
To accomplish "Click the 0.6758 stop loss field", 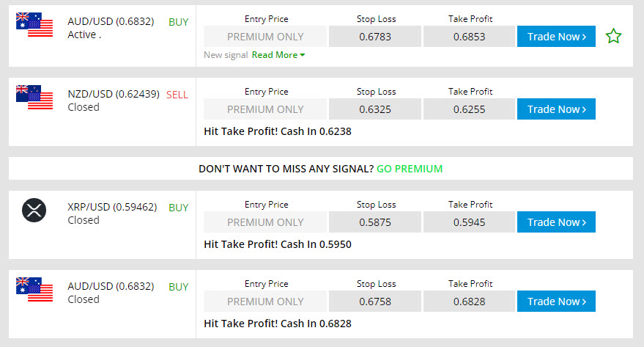I will click(x=375, y=301).
